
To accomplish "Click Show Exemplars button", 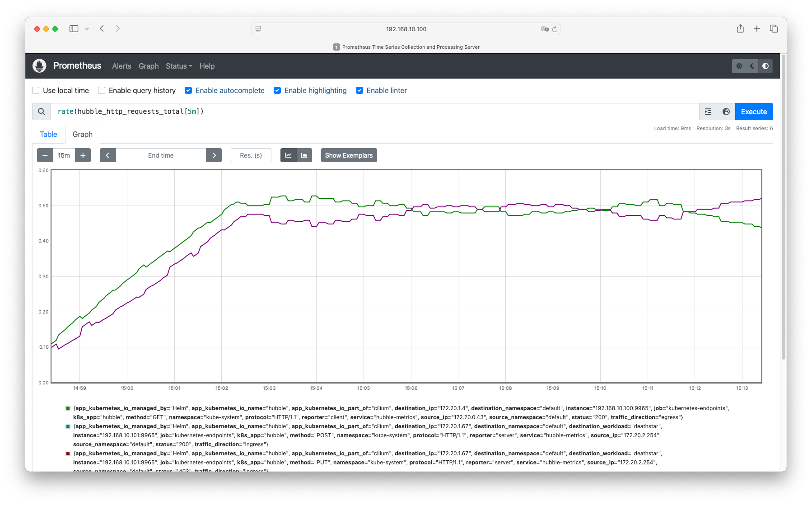I will point(349,155).
